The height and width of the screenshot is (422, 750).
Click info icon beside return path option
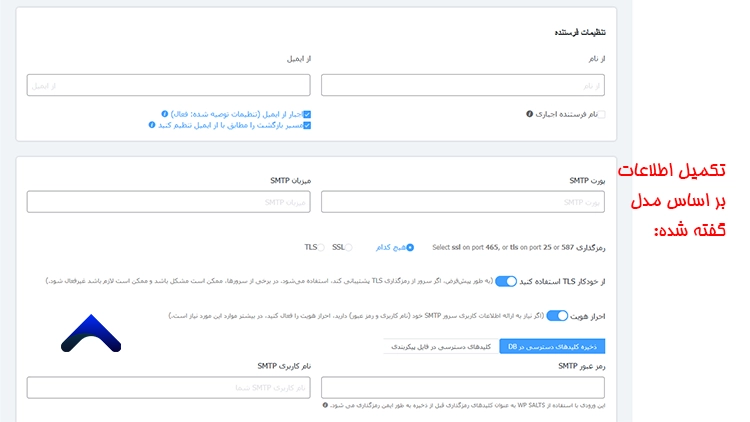pyautogui.click(x=152, y=125)
